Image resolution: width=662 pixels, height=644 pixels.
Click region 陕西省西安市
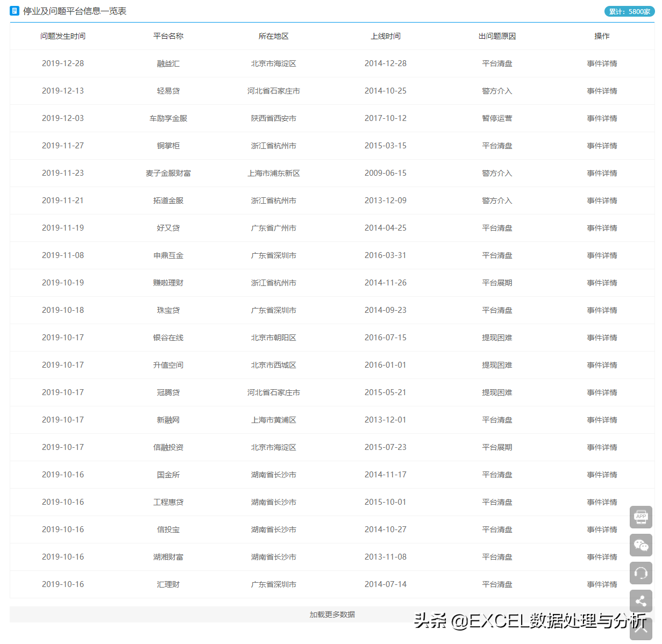tap(274, 118)
